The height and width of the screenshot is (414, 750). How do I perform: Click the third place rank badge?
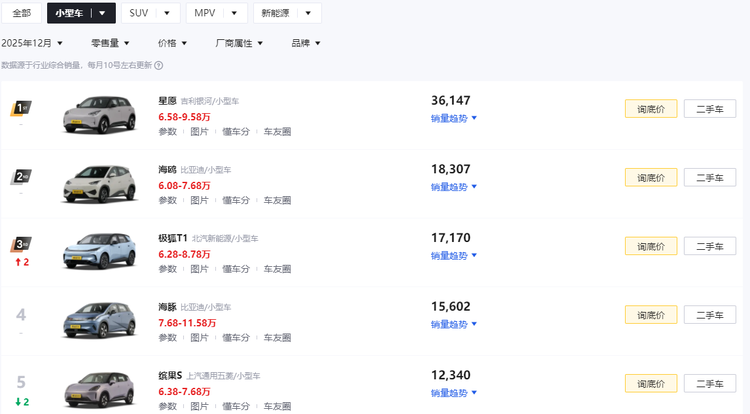(21, 245)
